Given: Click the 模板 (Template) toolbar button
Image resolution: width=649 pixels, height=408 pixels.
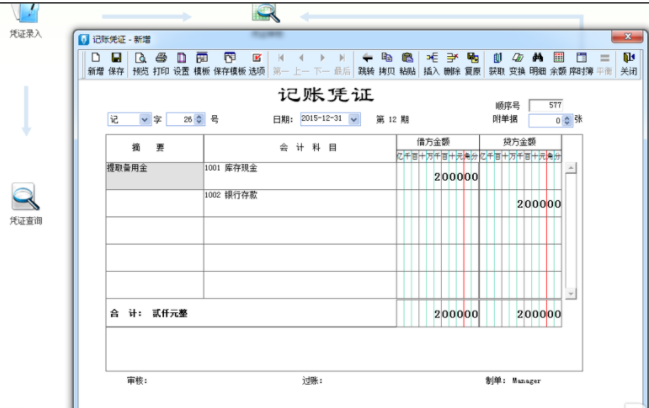Looking at the screenshot, I should tap(202, 64).
